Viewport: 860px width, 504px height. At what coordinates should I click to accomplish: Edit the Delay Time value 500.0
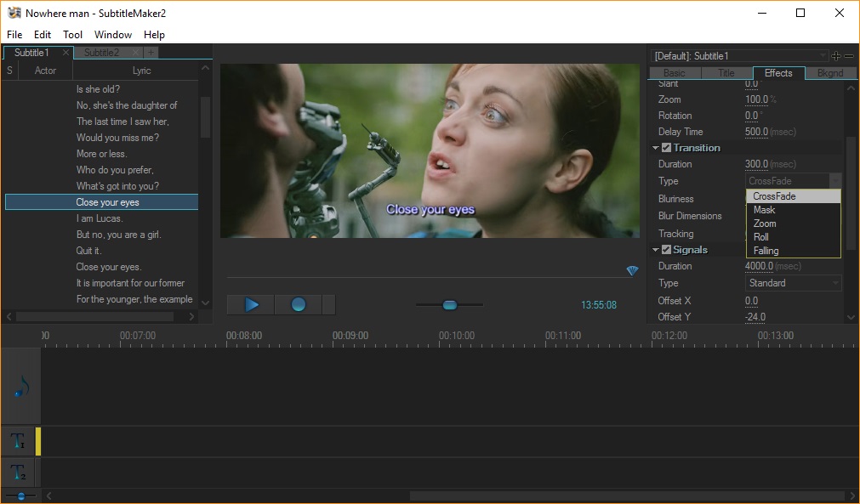(x=756, y=132)
